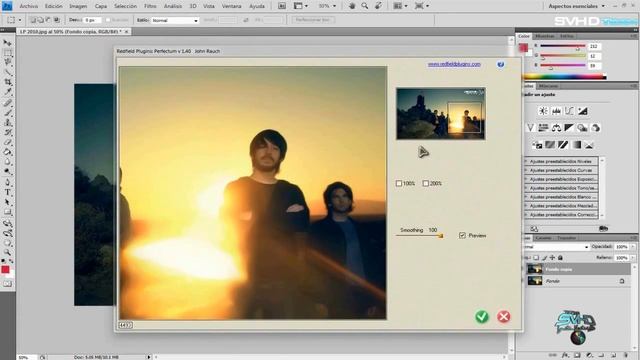Select the Clone Stamp tool
The image size is (640, 360).
point(7,122)
